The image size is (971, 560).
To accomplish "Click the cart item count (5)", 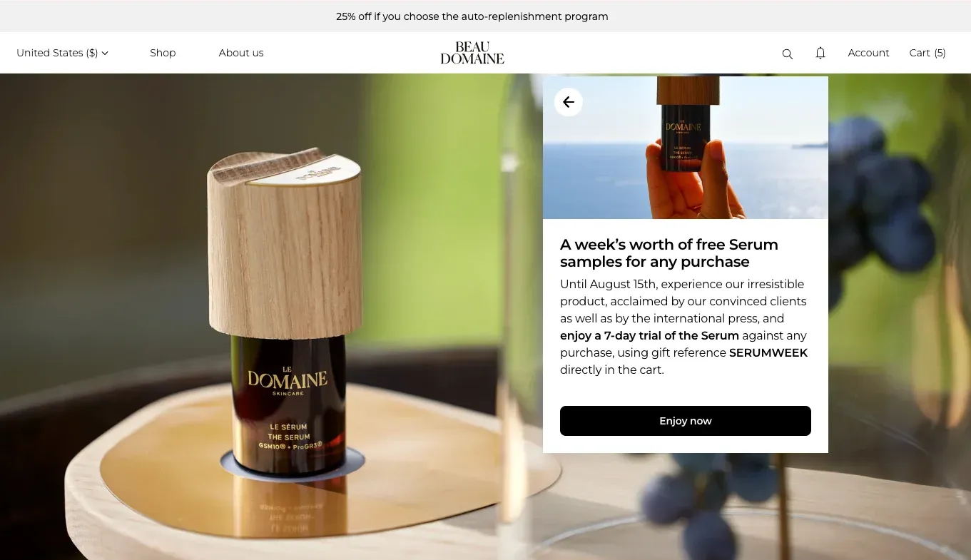I will tap(940, 53).
